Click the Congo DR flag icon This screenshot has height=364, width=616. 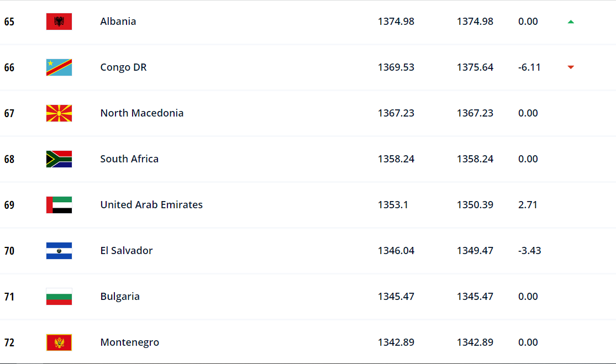coord(59,67)
